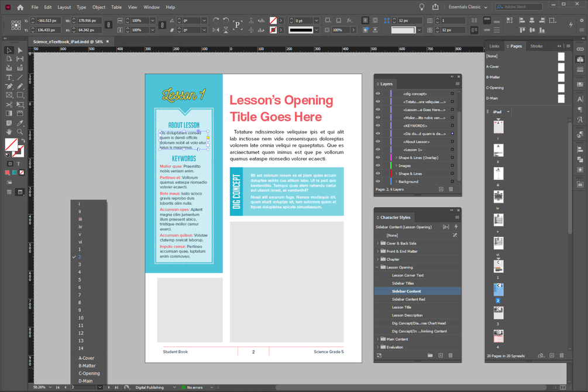Select the Rectangle Frame tool
This screenshot has width=588, height=392.
pyautogui.click(x=9, y=95)
